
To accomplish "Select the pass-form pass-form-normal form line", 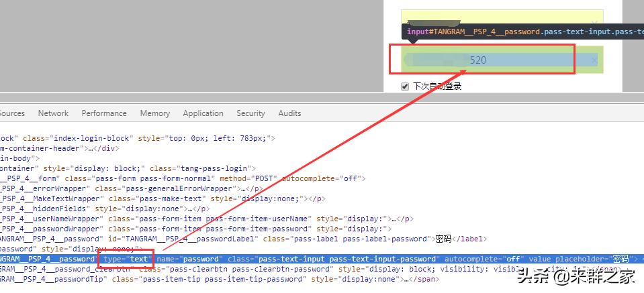I will point(183,178).
